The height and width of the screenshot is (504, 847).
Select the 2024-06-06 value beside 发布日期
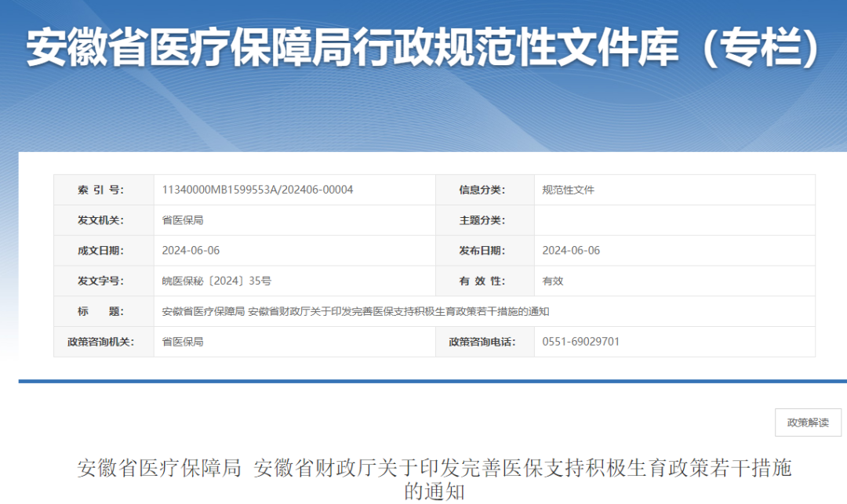(x=571, y=250)
